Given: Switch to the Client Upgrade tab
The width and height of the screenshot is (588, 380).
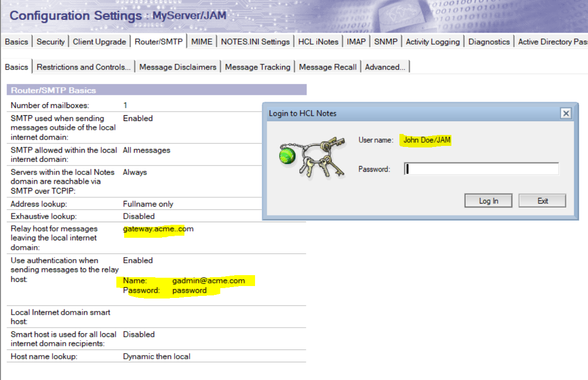Looking at the screenshot, I should 99,42.
